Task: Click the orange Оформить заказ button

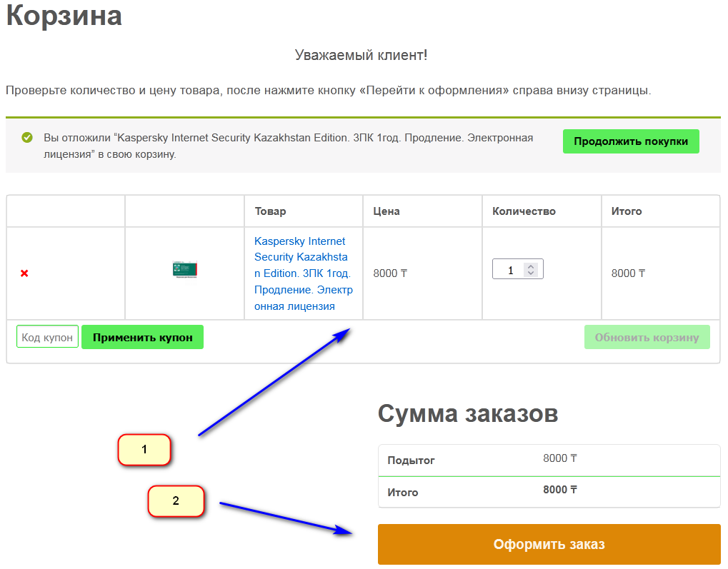Action: (x=549, y=544)
